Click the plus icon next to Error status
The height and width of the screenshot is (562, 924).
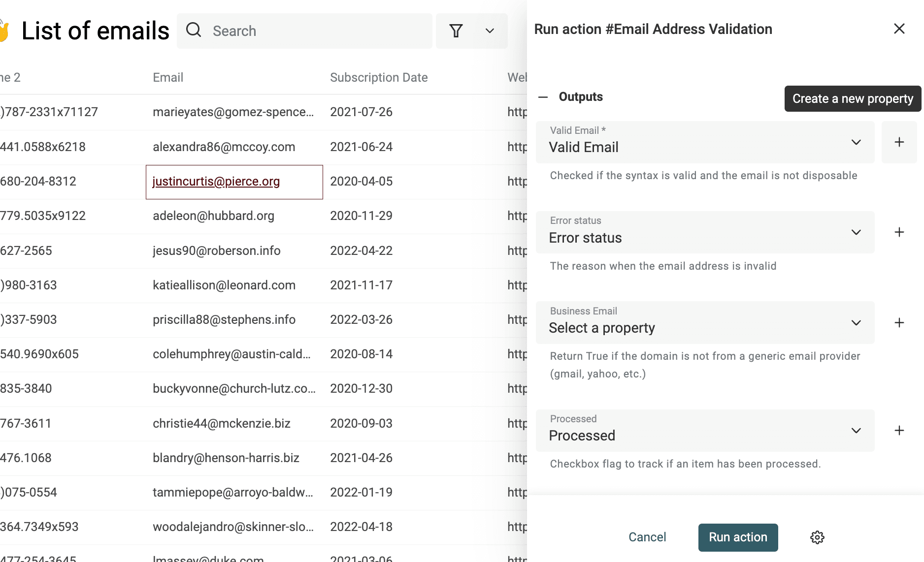click(899, 232)
